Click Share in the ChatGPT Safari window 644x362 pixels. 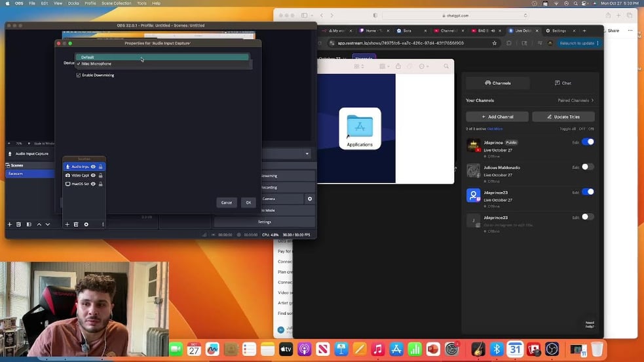613,31
